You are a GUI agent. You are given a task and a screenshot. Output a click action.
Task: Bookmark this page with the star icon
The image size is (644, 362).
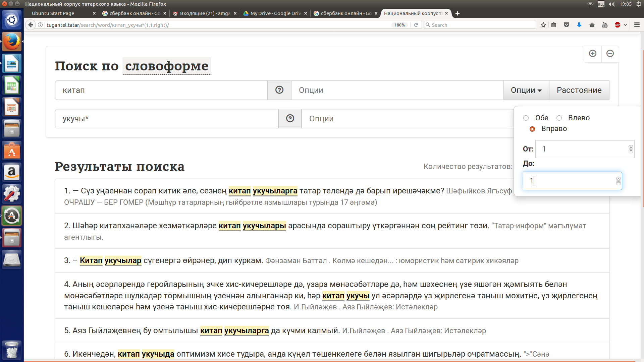[x=543, y=25]
